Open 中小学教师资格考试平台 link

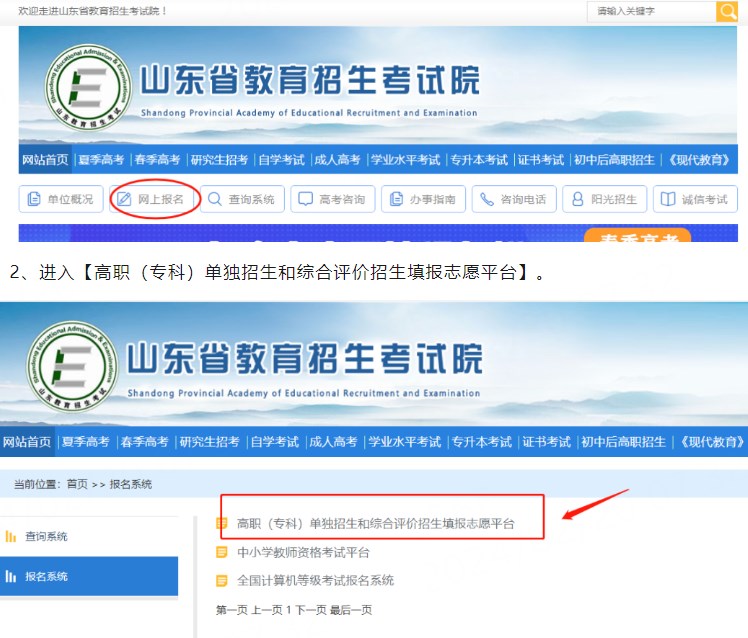click(303, 552)
